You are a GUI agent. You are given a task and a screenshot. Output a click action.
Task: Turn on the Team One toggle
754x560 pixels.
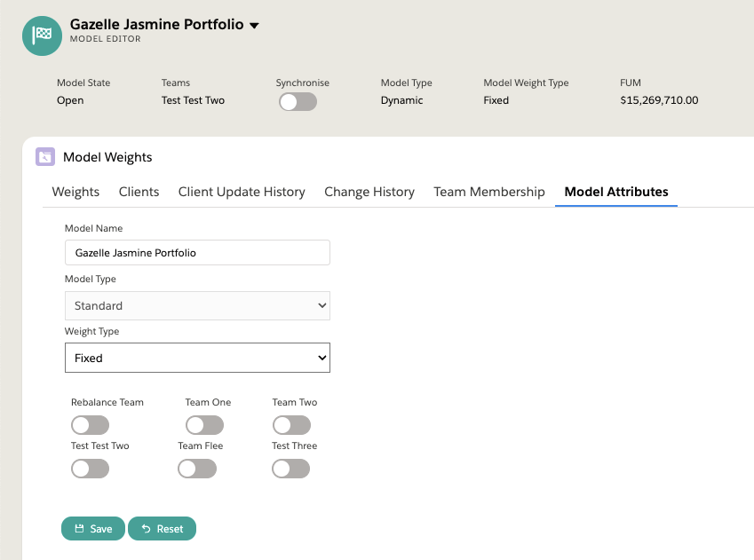(204, 425)
